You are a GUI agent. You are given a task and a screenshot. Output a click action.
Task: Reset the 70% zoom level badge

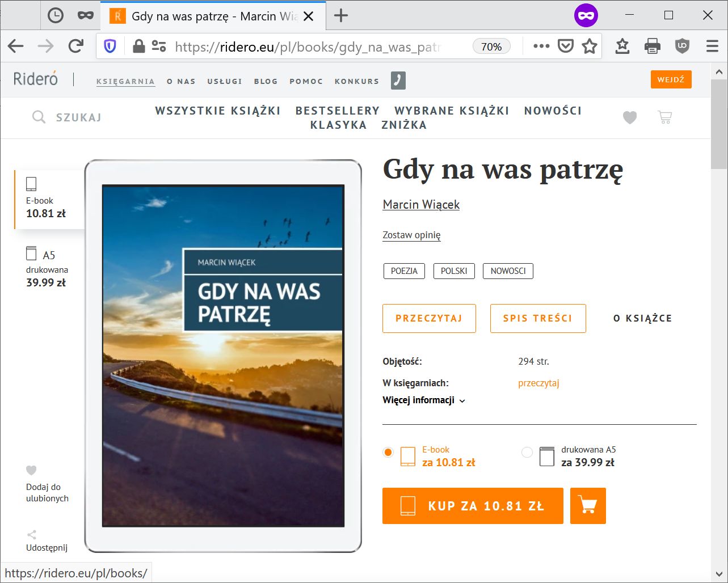click(491, 47)
